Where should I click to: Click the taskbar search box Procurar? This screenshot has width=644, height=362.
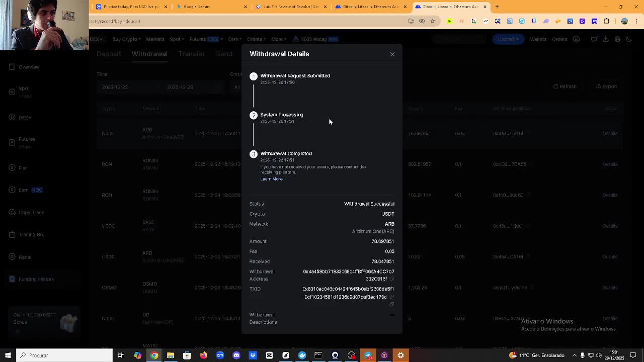click(65, 355)
